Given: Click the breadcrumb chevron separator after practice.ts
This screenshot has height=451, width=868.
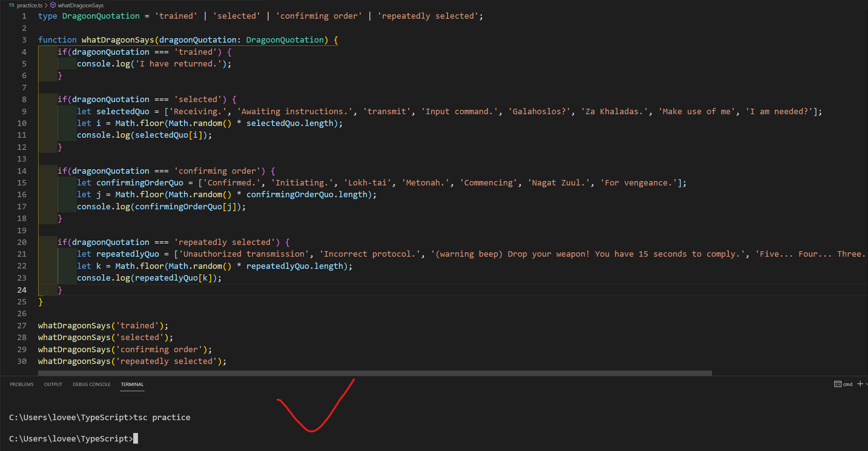Looking at the screenshot, I should coord(46,5).
